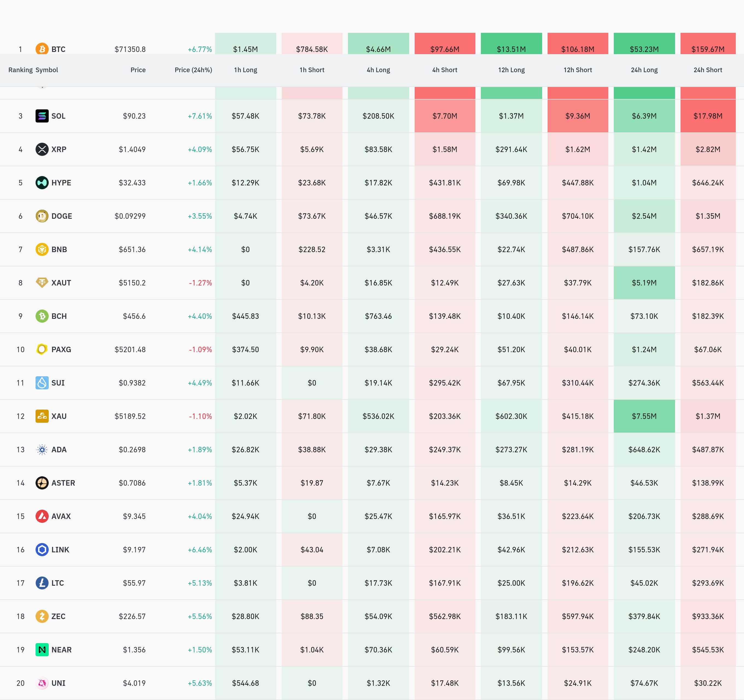Click the XAUT coin icon

tap(42, 282)
